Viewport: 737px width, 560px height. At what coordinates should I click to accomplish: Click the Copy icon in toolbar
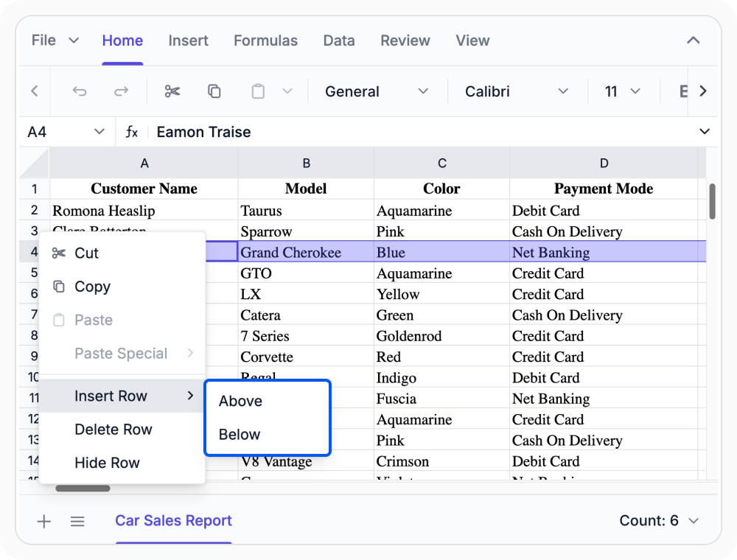[x=214, y=91]
